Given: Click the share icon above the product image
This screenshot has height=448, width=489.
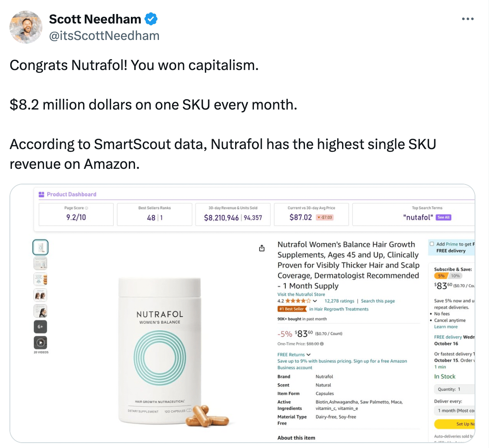Looking at the screenshot, I should (262, 248).
